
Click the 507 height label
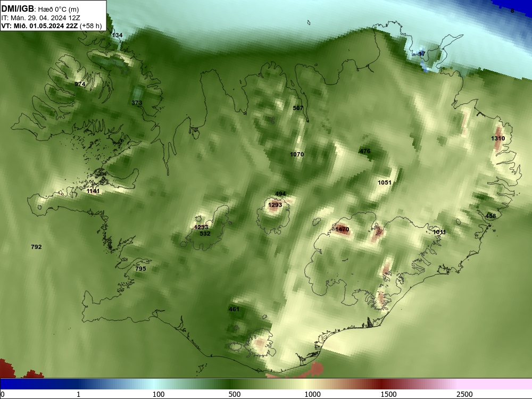coord(298,108)
